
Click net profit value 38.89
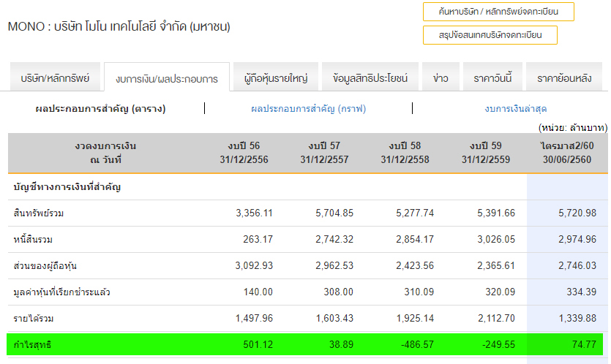pyautogui.click(x=341, y=344)
